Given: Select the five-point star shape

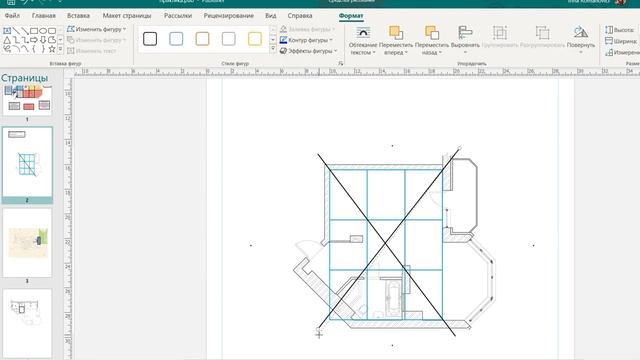Looking at the screenshot, I should pos(52,49).
